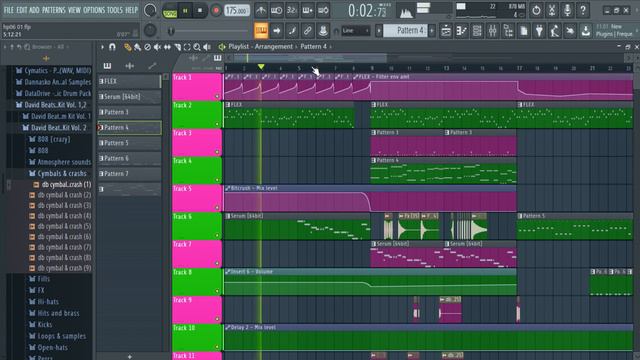Click the record button
This screenshot has width=640, height=360.
(x=216, y=11)
